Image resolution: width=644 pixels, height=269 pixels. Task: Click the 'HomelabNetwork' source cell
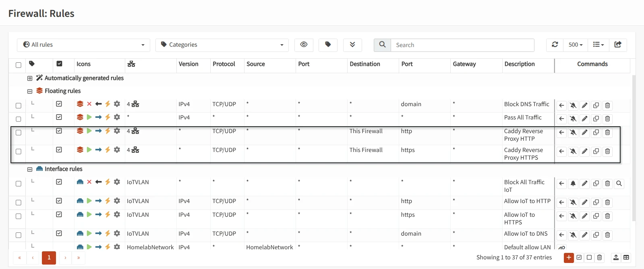pos(269,247)
